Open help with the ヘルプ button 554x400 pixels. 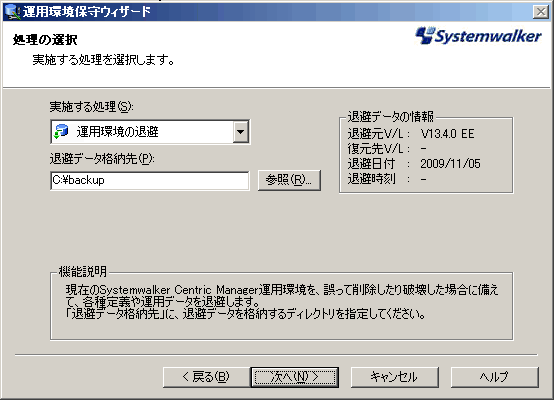click(x=494, y=377)
